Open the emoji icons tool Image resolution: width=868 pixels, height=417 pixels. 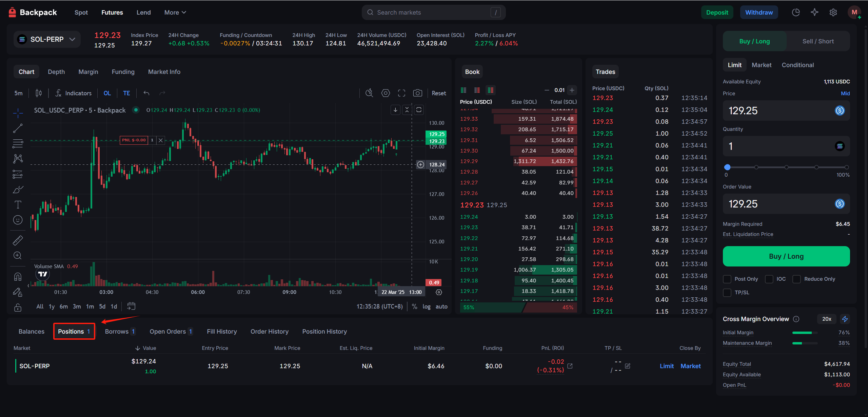click(x=18, y=220)
